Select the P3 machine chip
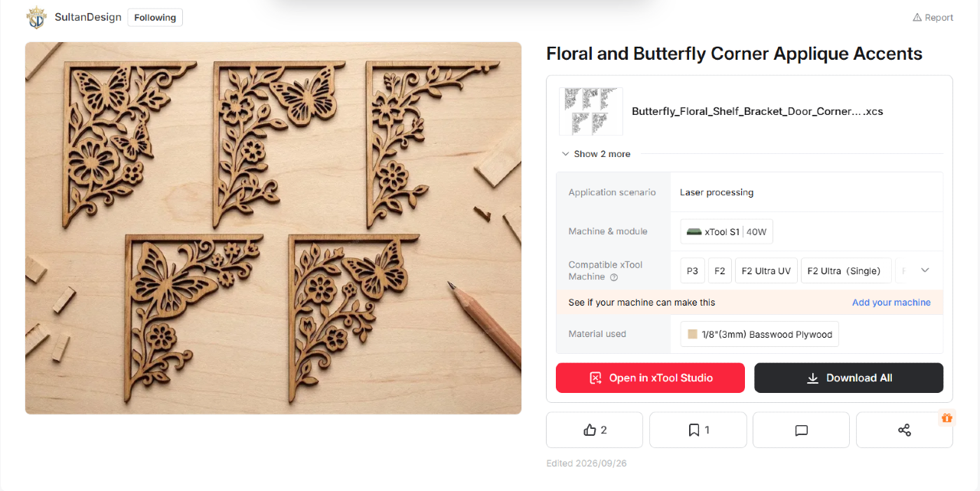Image resolution: width=980 pixels, height=491 pixels. 692,270
